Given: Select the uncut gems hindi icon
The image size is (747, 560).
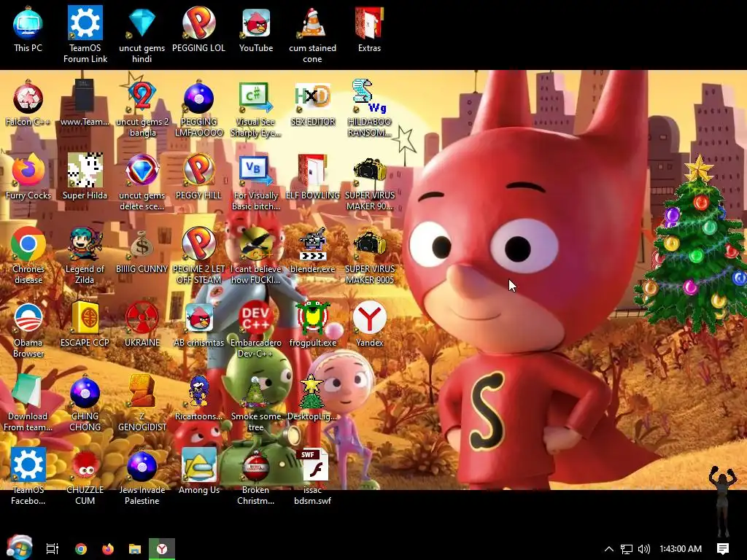Looking at the screenshot, I should tap(142, 35).
